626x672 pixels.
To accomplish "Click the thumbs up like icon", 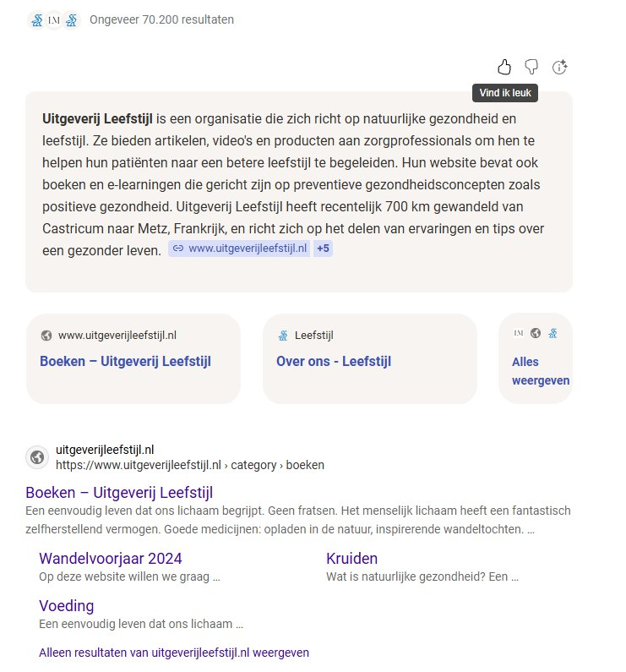I will (504, 67).
